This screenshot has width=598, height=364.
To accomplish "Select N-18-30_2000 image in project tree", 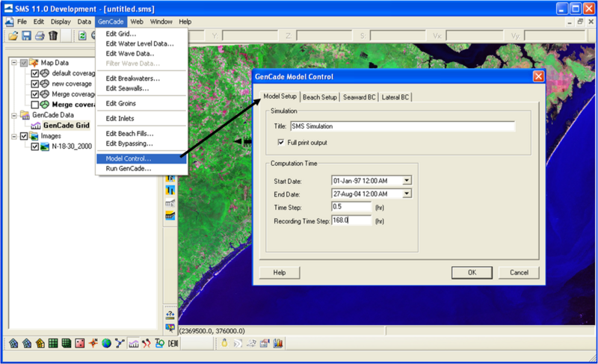I will click(72, 146).
